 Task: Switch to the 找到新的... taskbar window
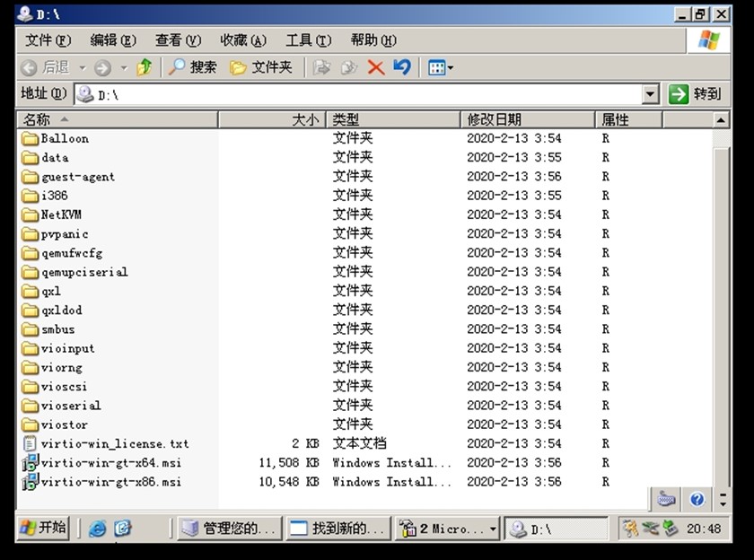click(x=338, y=529)
